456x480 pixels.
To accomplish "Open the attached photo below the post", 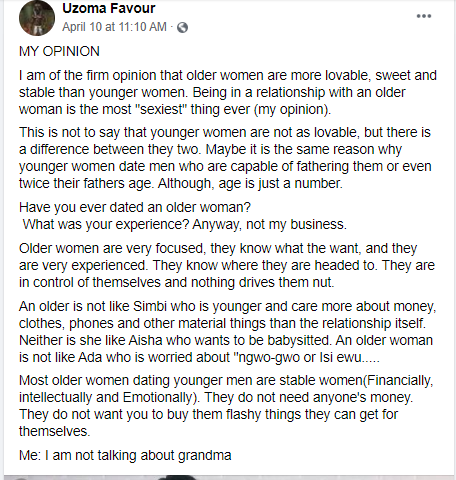I will pyautogui.click(x=228, y=478).
